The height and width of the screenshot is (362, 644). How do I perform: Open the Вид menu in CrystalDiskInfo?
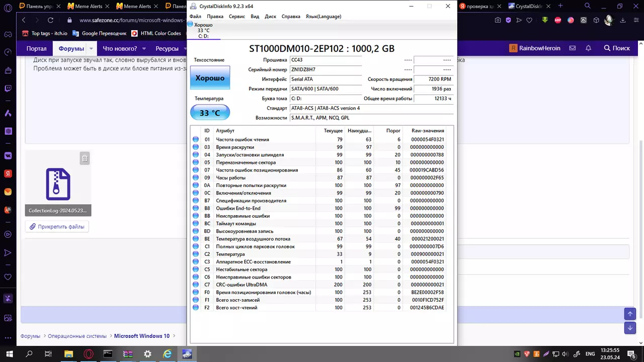[255, 17]
